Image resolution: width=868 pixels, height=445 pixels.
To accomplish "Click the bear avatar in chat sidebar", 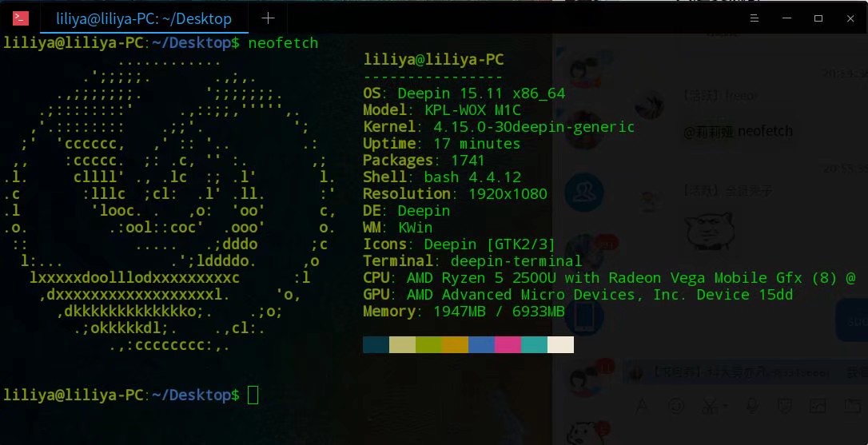I will point(586,433).
